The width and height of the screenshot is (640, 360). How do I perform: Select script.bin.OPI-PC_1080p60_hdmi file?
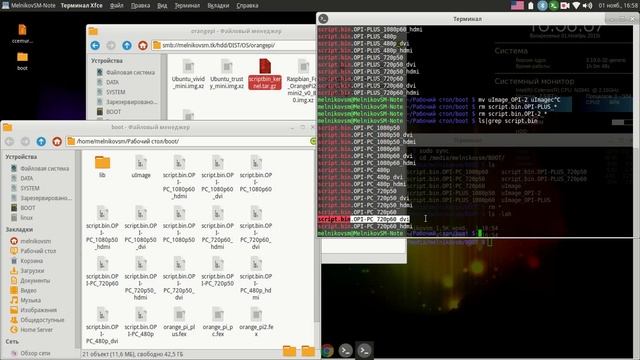coord(179,177)
